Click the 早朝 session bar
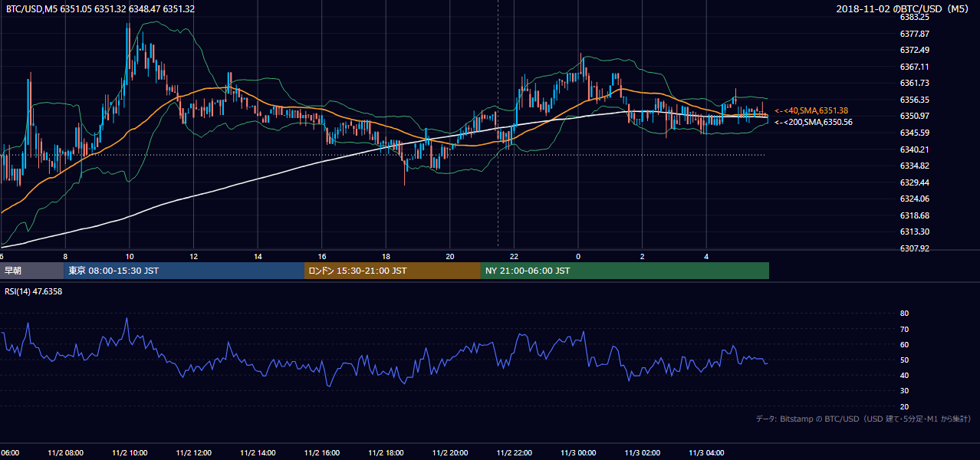The width and height of the screenshot is (980, 460). point(32,271)
